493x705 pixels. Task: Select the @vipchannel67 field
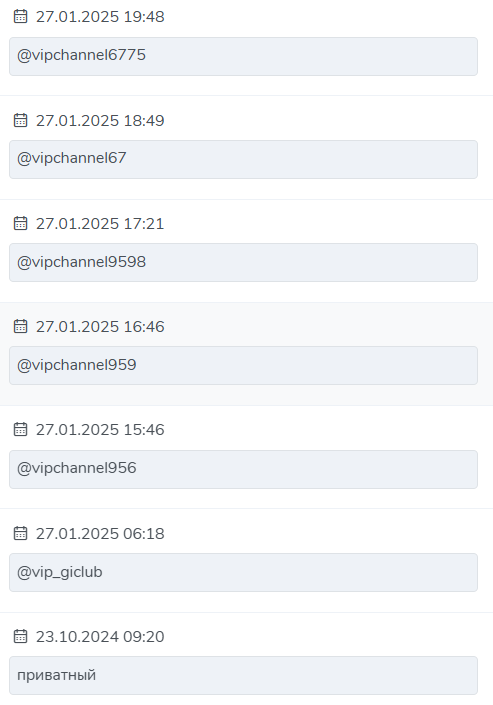(243, 160)
